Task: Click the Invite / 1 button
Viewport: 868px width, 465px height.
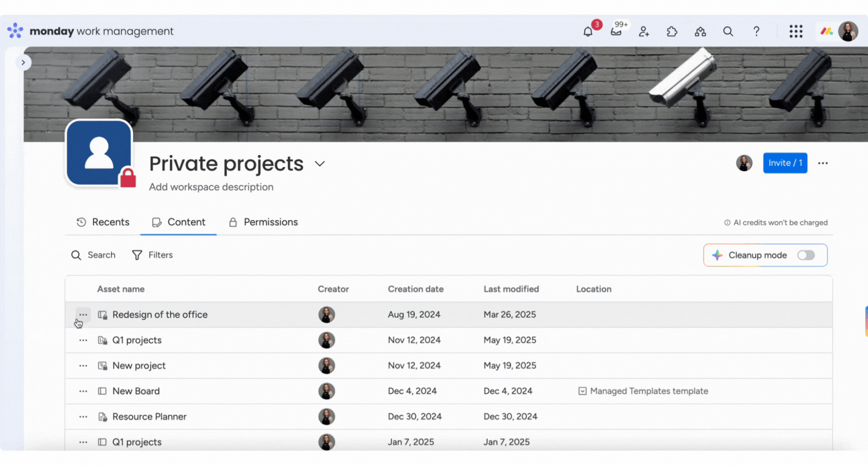Action: [x=785, y=163]
